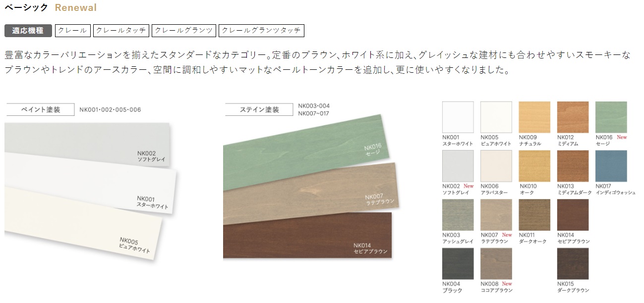Choose the NK002 Soft Gray swatch
This screenshot has width=644, height=303.
coord(458,166)
